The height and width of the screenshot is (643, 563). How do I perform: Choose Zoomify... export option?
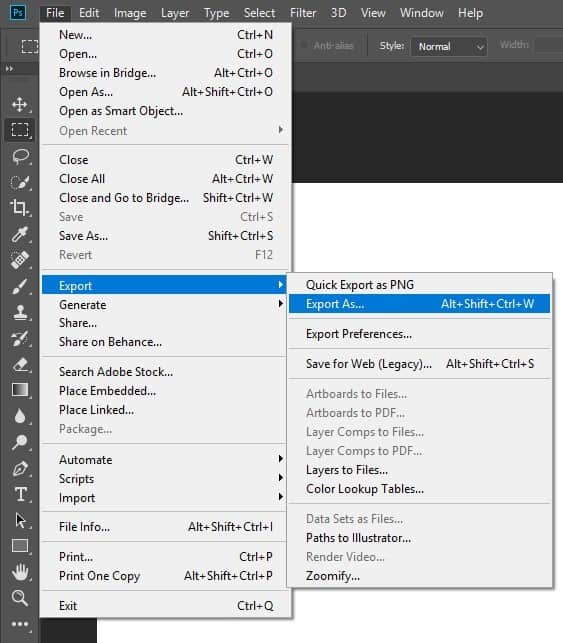coord(419,576)
